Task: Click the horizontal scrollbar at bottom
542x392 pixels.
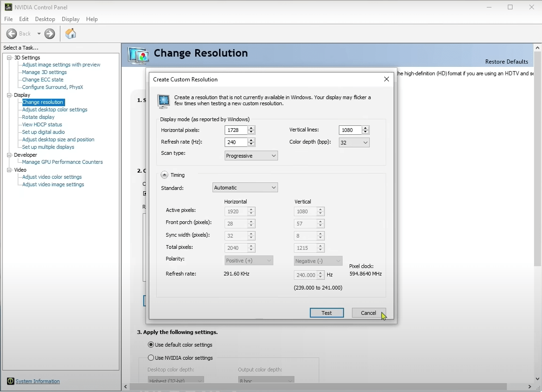Action: [318, 386]
